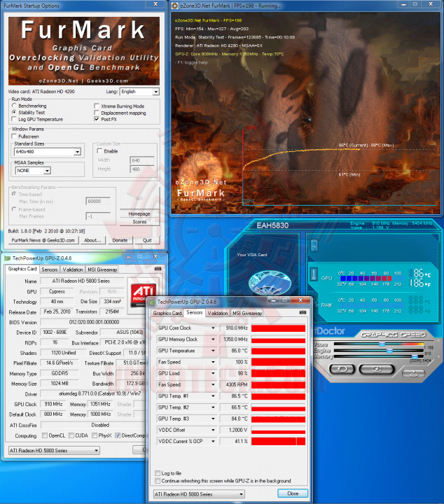Close the GPU-Z Sensors window with the Close button
Image resolution: width=444 pixels, height=504 pixels.
(x=293, y=493)
